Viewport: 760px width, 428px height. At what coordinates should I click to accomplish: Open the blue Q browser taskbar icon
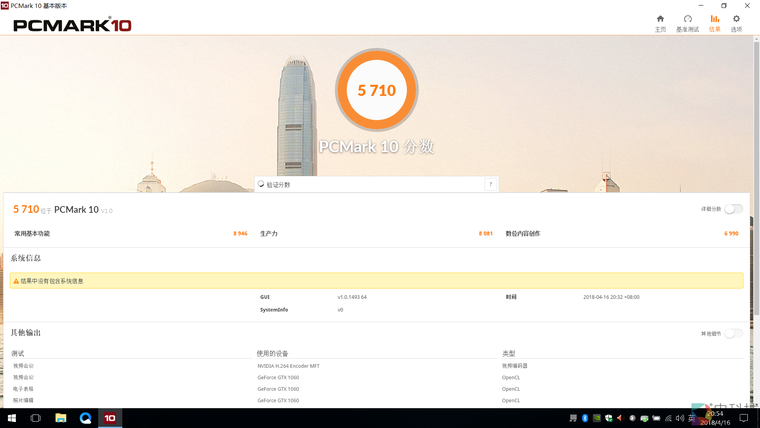pos(85,418)
